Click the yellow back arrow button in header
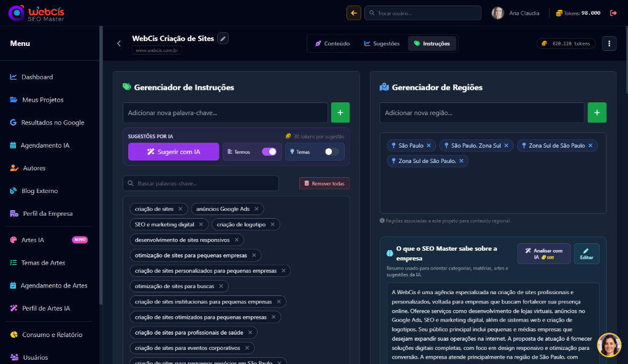This screenshot has width=628, height=364. click(x=354, y=13)
